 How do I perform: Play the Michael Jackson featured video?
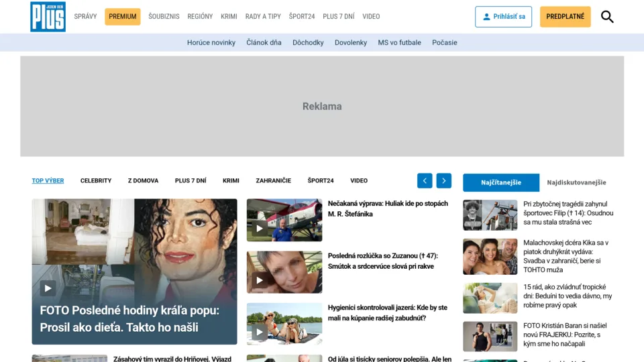(48, 288)
